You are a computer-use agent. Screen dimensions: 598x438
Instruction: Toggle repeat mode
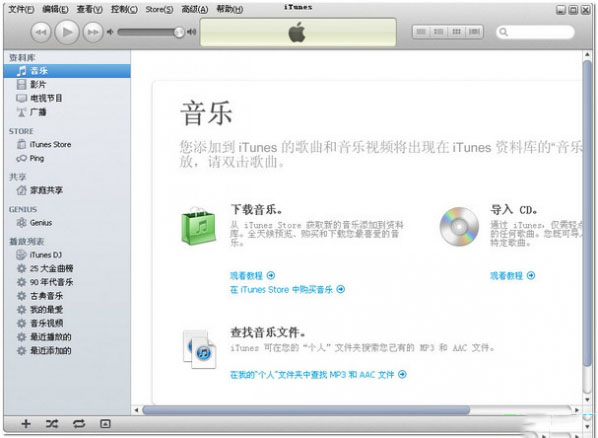point(79,424)
